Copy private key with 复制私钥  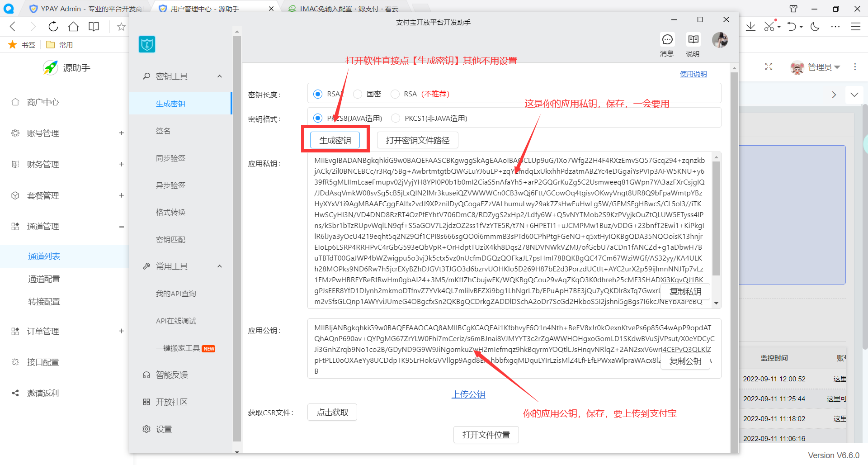(x=685, y=291)
